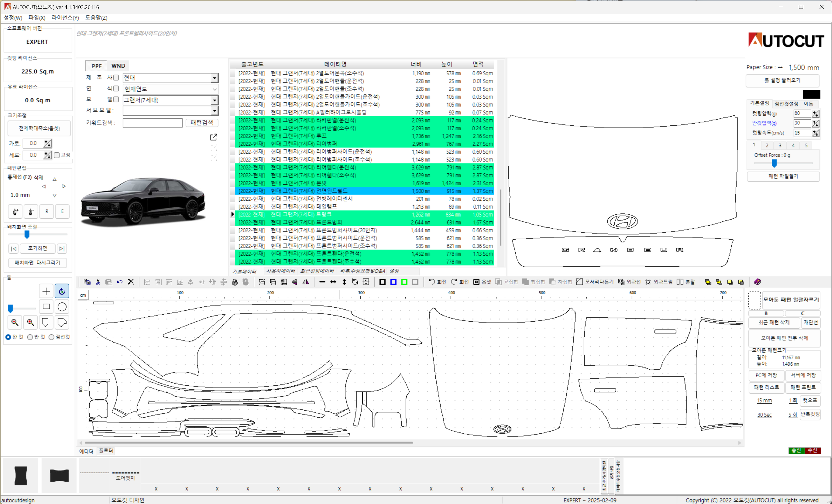Click the 패턴검색 search button
832x504 pixels.
[202, 123]
